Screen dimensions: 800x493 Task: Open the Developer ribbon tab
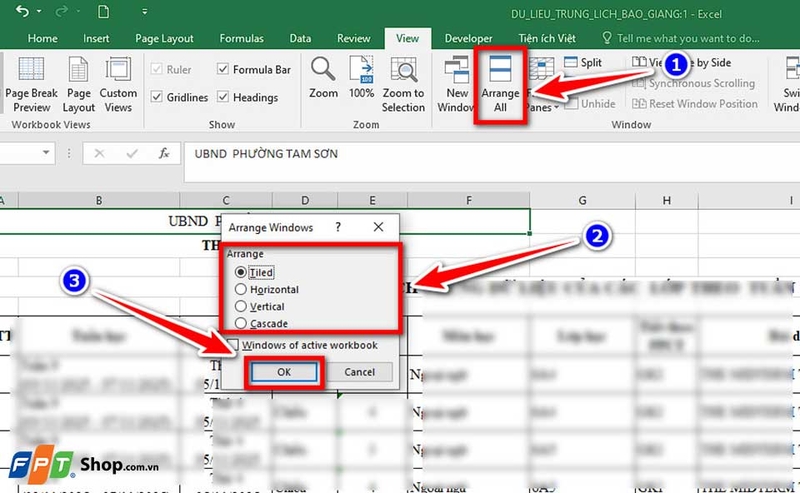[468, 38]
